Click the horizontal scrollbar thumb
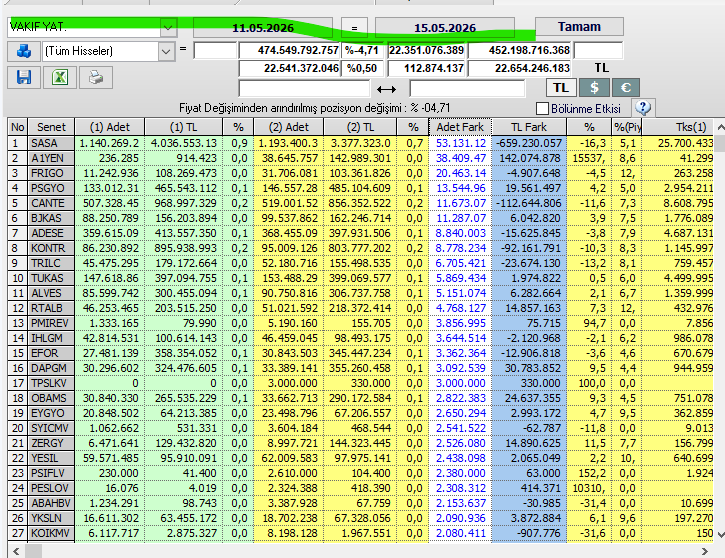725x558 pixels. tap(33, 552)
